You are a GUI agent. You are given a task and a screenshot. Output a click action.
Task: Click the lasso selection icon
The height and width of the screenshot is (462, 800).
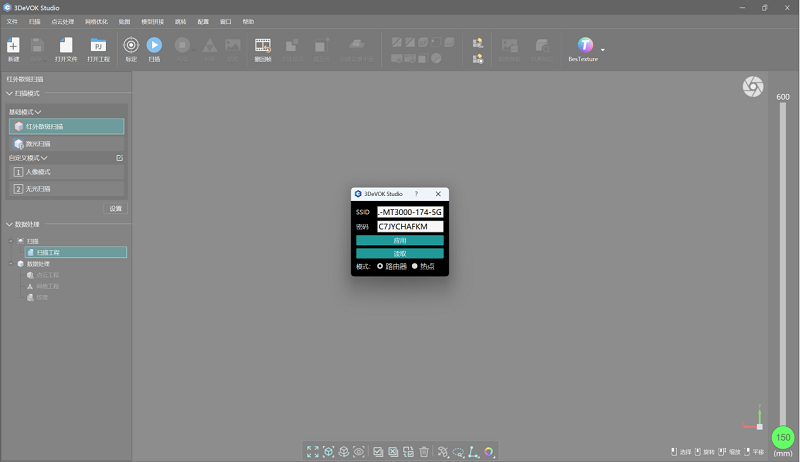[458, 452]
